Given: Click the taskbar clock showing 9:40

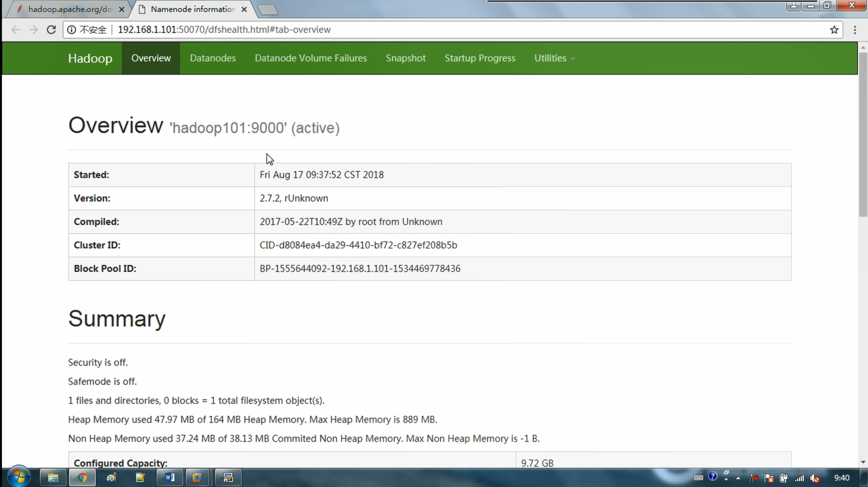Looking at the screenshot, I should [842, 478].
